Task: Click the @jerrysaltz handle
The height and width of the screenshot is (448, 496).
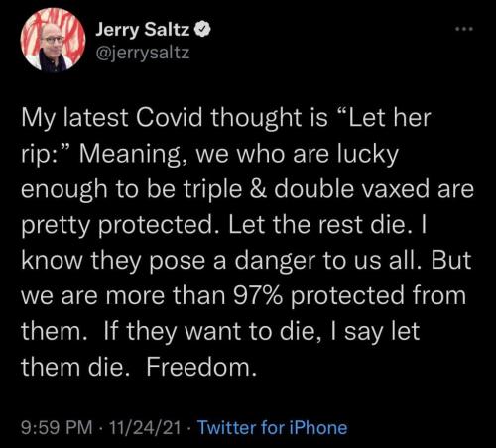Action: coord(143,53)
